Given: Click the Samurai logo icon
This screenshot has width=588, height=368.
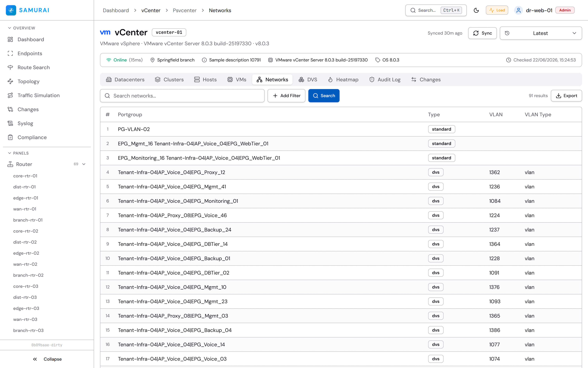Looking at the screenshot, I should tap(11, 10).
